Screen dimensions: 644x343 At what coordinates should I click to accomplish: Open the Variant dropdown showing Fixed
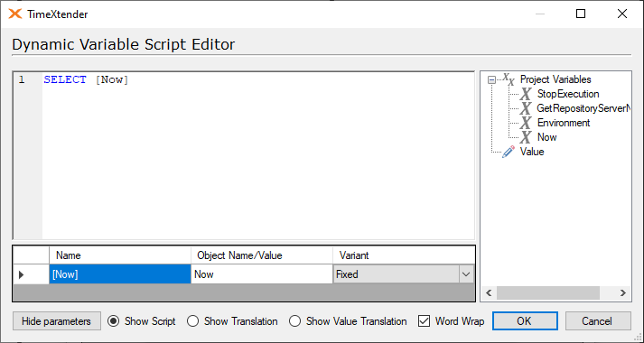(x=466, y=274)
